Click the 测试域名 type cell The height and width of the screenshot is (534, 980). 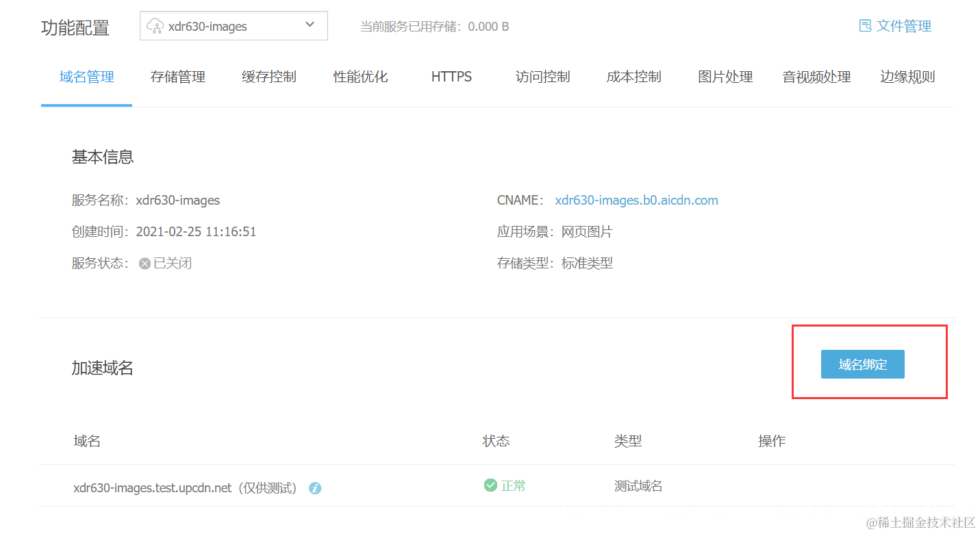tap(638, 486)
